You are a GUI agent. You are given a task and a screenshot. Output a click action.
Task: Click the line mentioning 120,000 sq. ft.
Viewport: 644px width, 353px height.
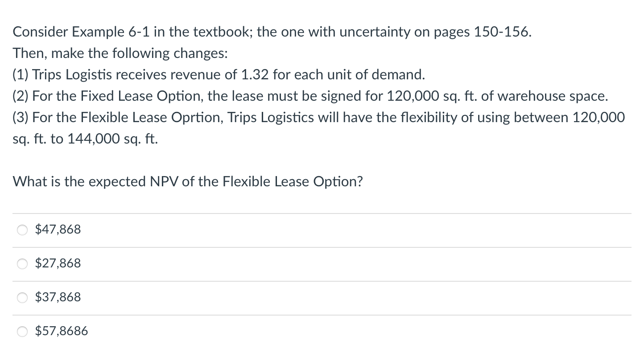pyautogui.click(x=310, y=96)
